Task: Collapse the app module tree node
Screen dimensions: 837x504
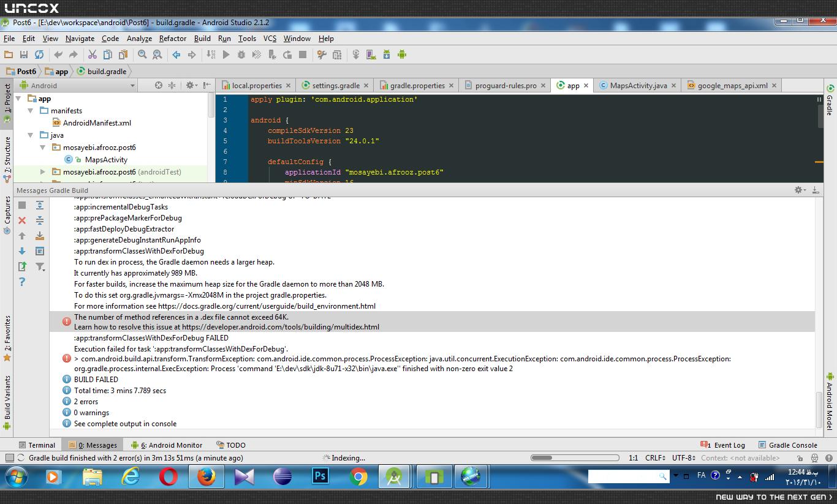Action: point(18,99)
